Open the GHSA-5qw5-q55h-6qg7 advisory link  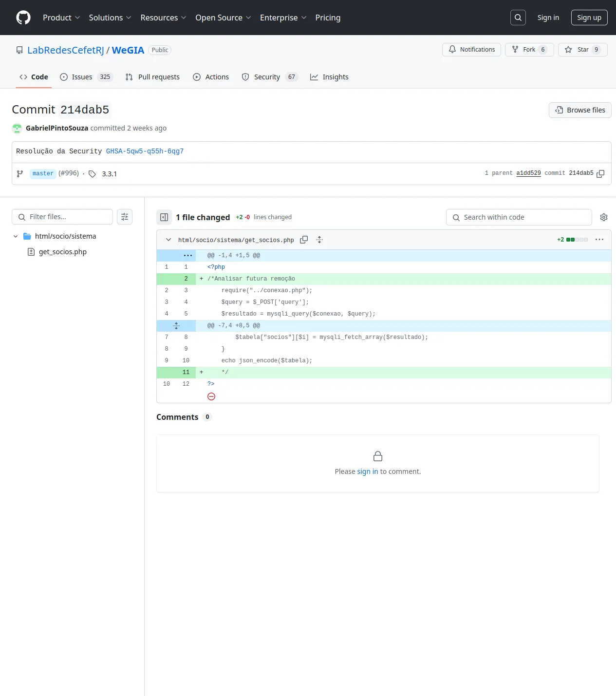(145, 151)
